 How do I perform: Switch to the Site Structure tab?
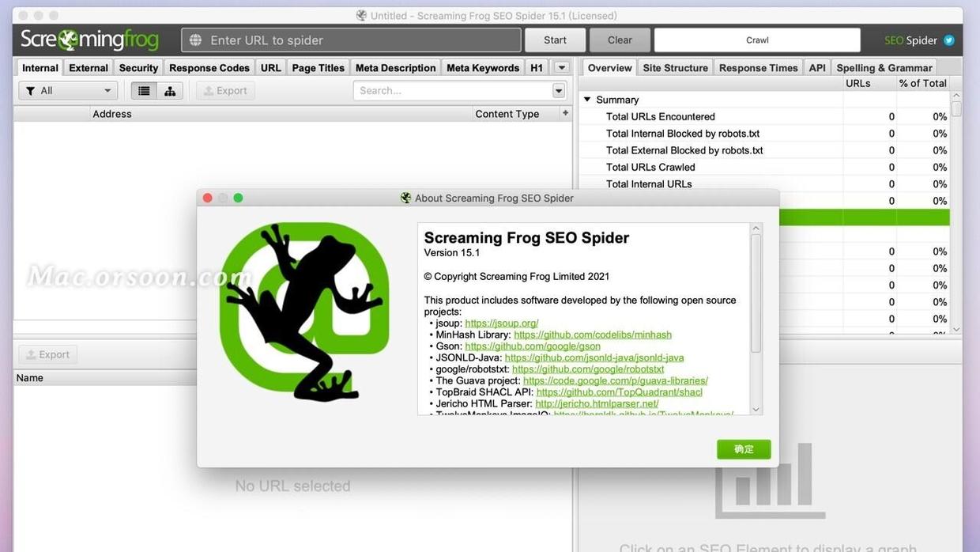676,68
